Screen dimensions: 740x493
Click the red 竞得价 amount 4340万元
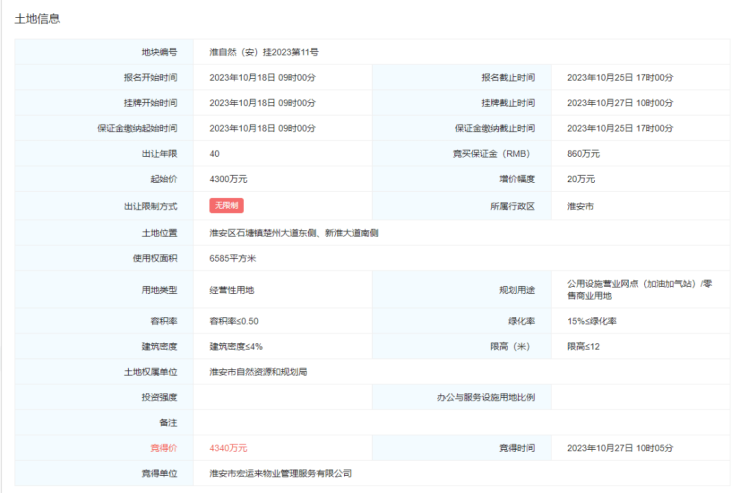coord(228,448)
